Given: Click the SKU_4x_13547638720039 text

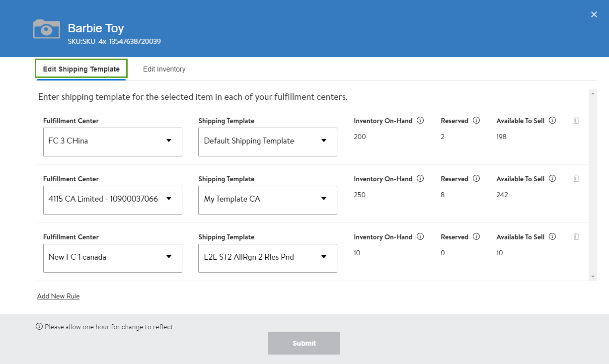Looking at the screenshot, I should 122,41.
